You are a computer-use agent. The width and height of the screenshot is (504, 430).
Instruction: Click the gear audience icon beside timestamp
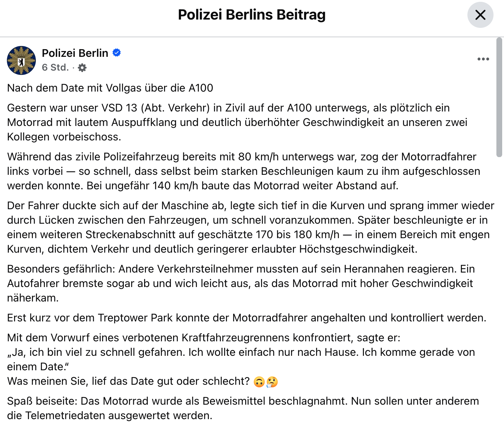pyautogui.click(x=83, y=68)
